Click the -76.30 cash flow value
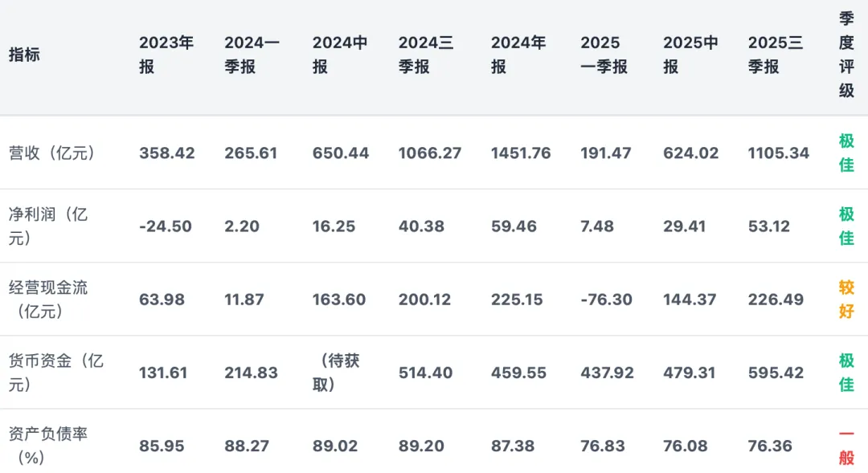This screenshot has height=473, width=868. point(606,300)
